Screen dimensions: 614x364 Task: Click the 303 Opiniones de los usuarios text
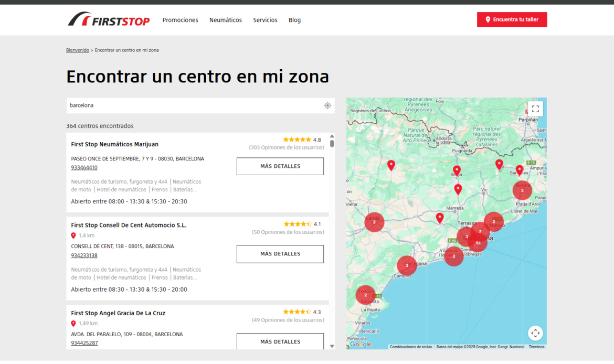[x=287, y=147]
